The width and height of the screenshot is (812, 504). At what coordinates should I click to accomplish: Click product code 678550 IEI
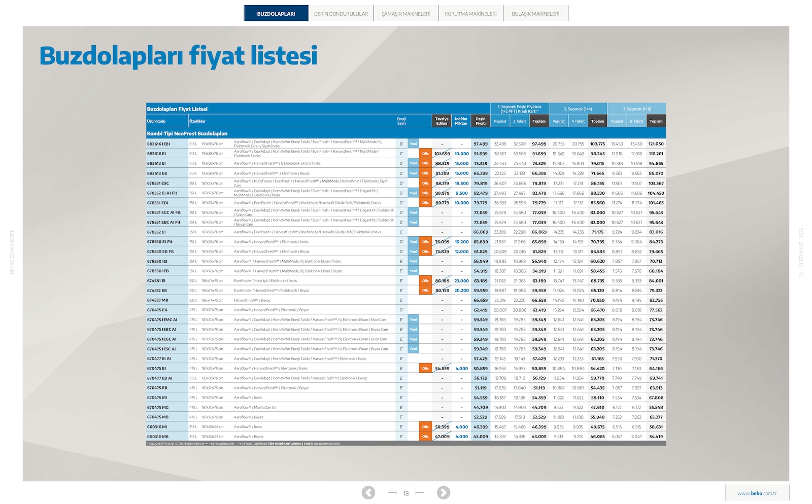(157, 261)
